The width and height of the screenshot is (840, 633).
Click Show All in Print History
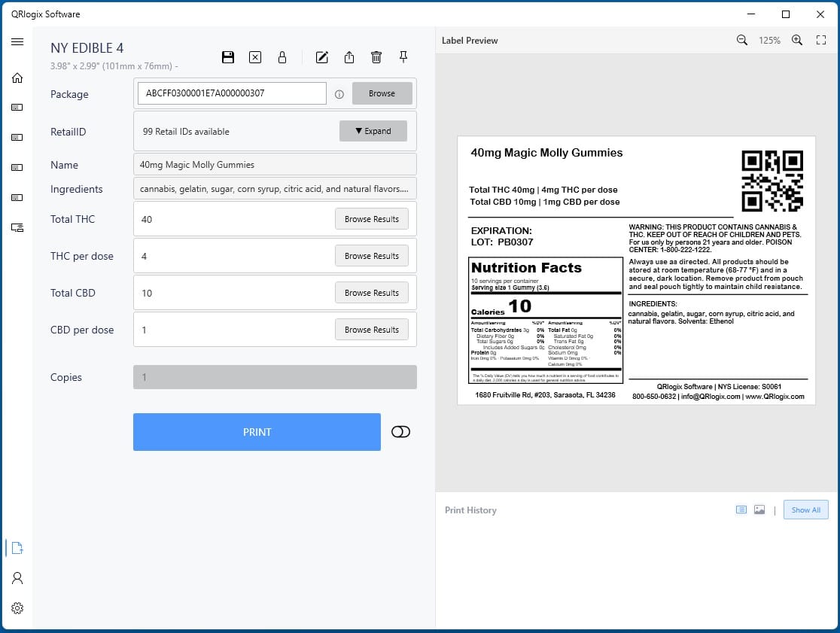805,510
